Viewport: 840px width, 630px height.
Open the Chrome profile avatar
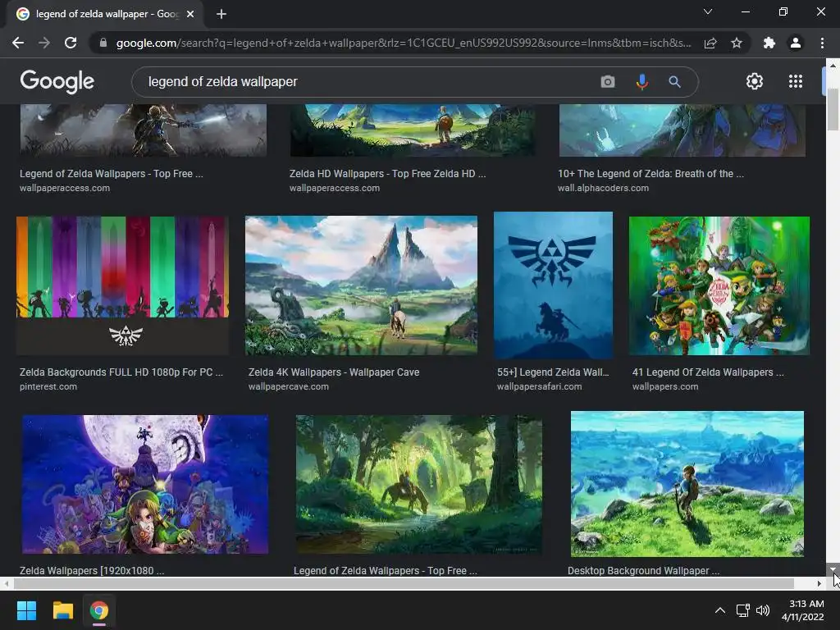[796, 43]
